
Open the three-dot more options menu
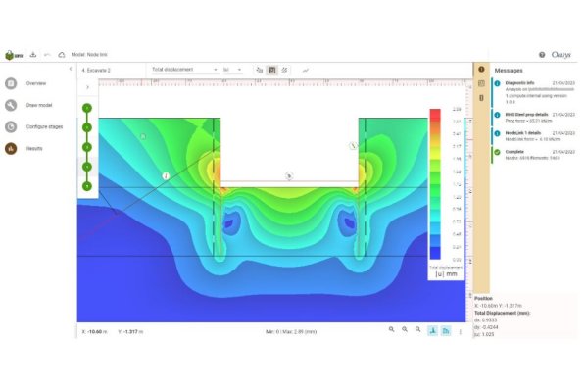pyautogui.click(x=461, y=331)
